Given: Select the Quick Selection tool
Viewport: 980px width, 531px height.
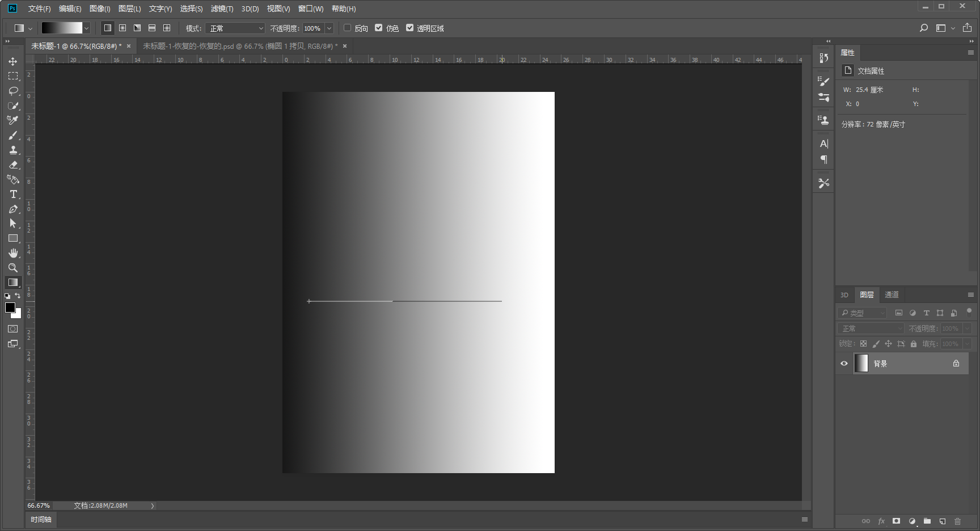Looking at the screenshot, I should (13, 106).
